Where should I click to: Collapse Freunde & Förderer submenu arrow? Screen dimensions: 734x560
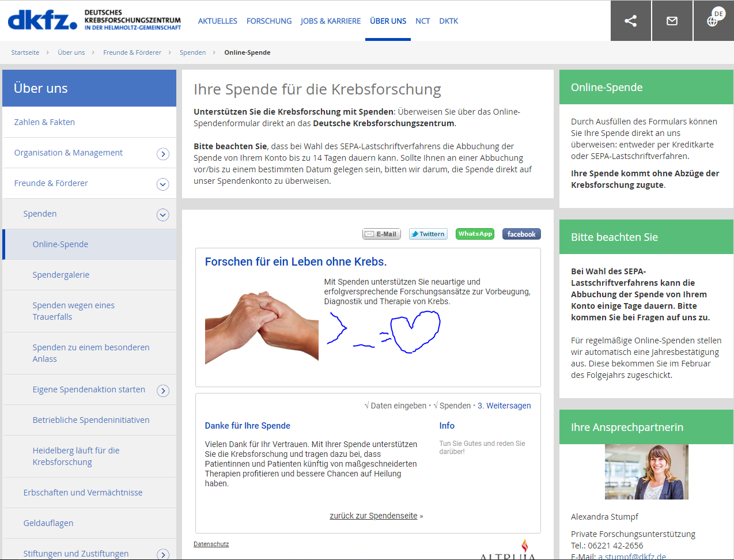coord(163,184)
